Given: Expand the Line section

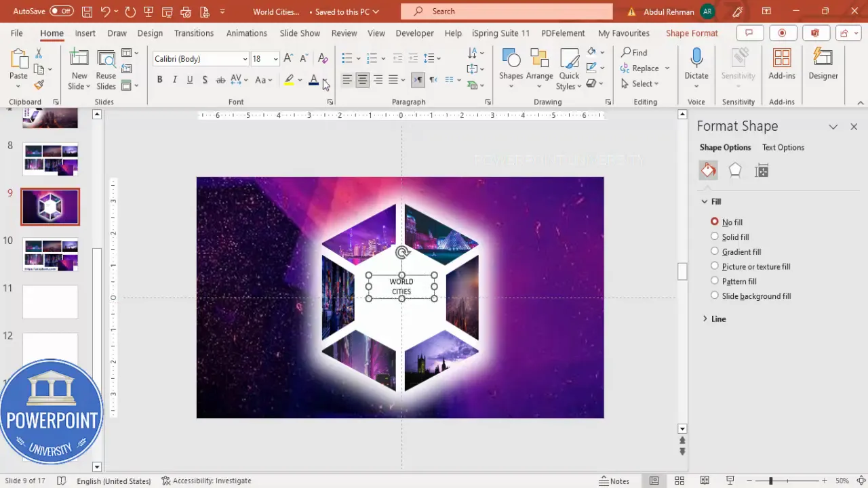Looking at the screenshot, I should click(x=714, y=319).
